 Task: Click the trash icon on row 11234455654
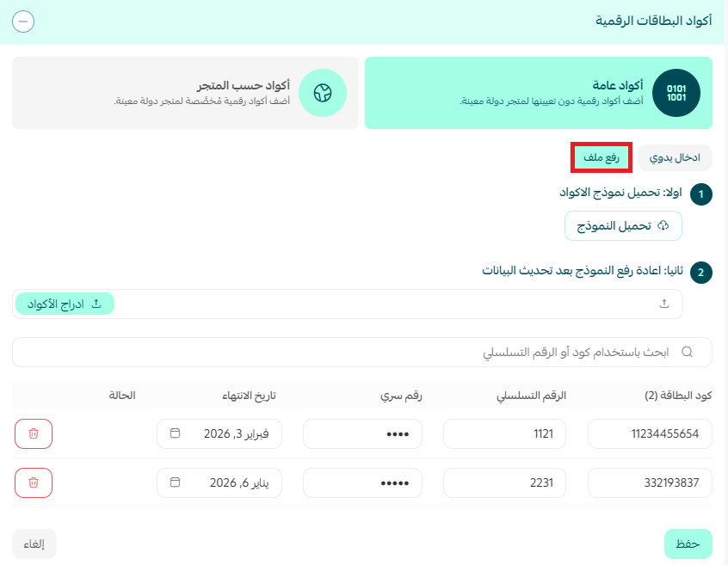(x=33, y=433)
